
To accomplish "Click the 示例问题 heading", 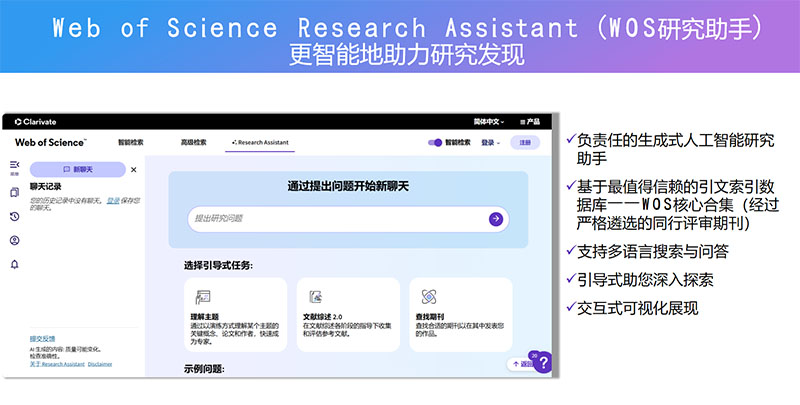I will tap(204, 369).
